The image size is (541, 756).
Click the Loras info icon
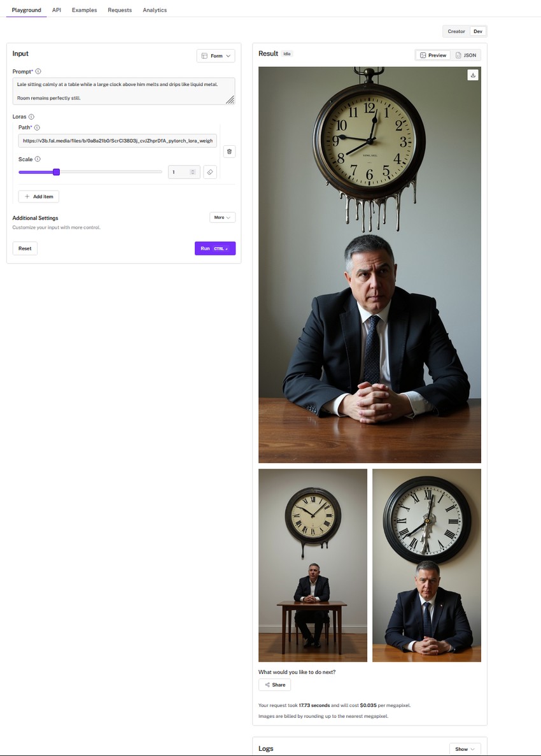click(x=31, y=117)
